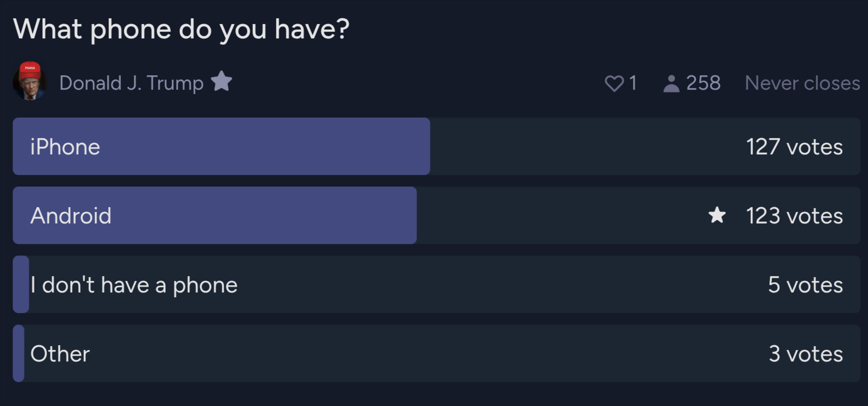The width and height of the screenshot is (868, 406).
Task: Choose "I don't have a phone" option
Action: (x=134, y=285)
